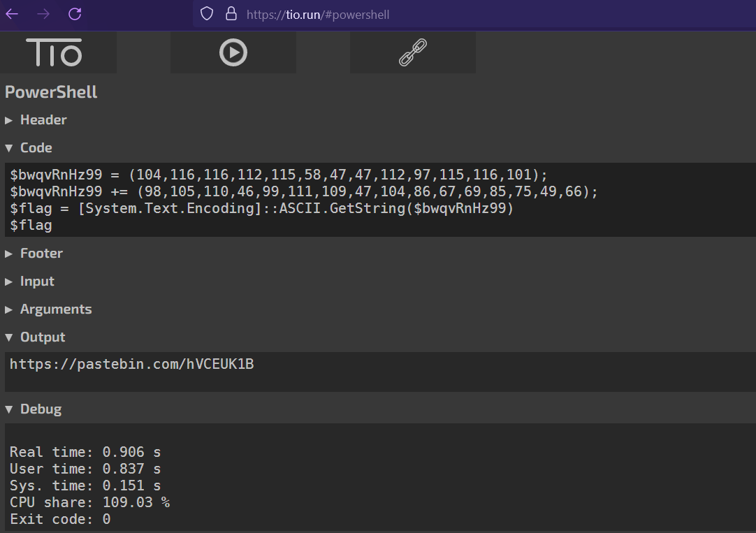This screenshot has height=533, width=756.
Task: Click the padlock site security icon
Action: 231,14
